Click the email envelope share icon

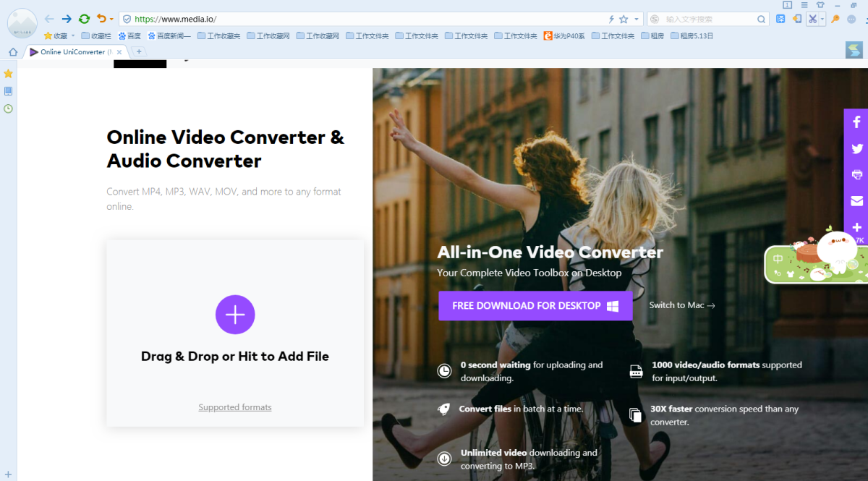tap(856, 200)
